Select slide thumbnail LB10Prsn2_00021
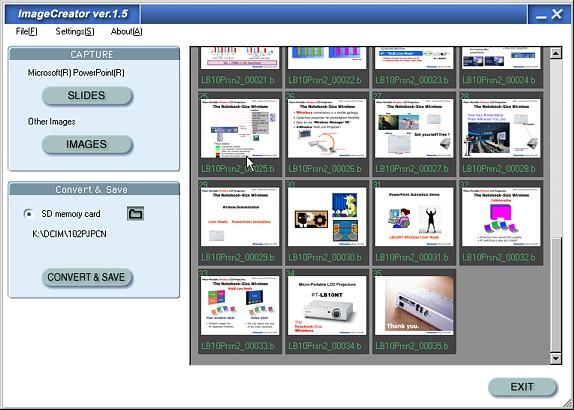The height and width of the screenshot is (410, 574). pyautogui.click(x=240, y=58)
